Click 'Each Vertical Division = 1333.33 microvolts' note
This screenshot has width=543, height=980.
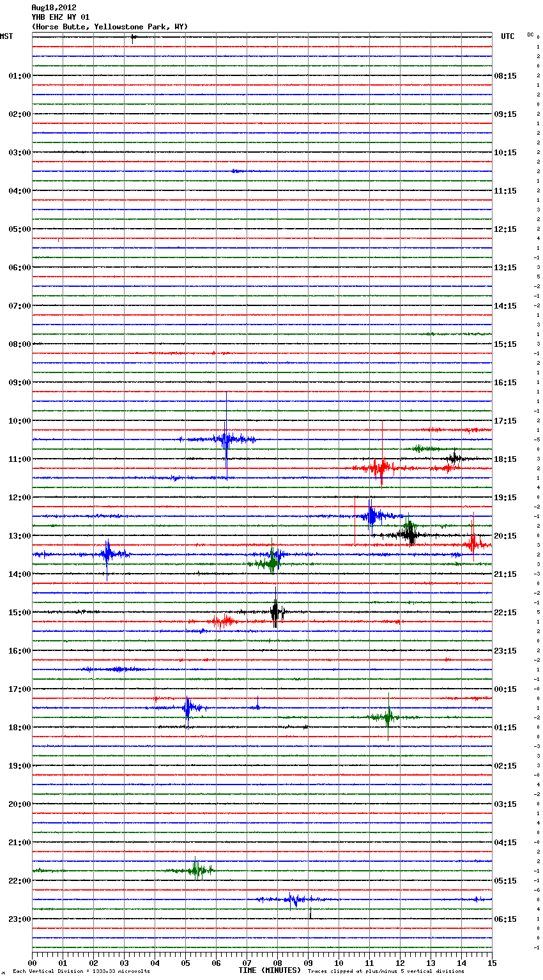point(81,971)
